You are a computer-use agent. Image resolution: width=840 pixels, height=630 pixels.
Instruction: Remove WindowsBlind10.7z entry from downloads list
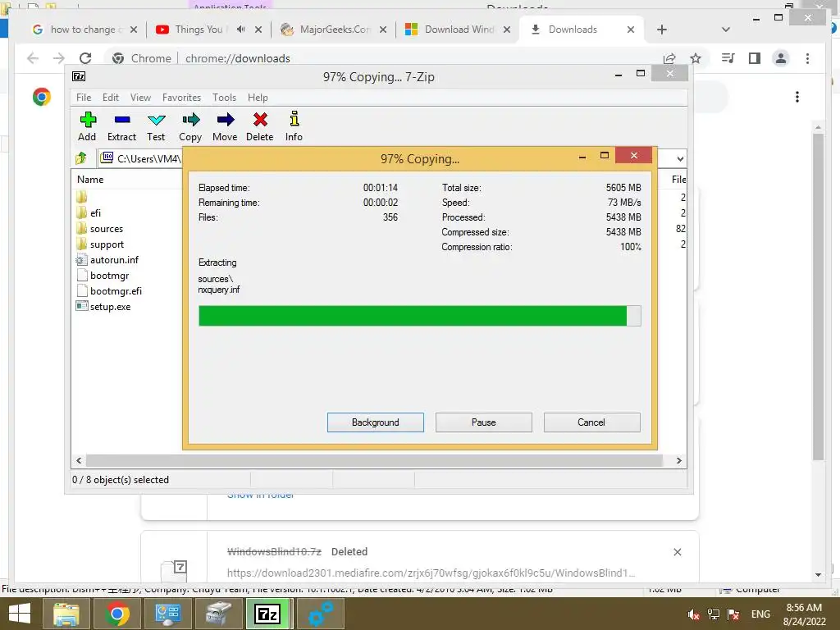point(677,552)
